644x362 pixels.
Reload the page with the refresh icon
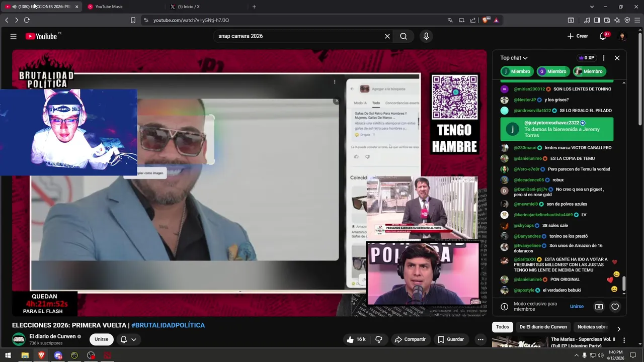click(27, 20)
